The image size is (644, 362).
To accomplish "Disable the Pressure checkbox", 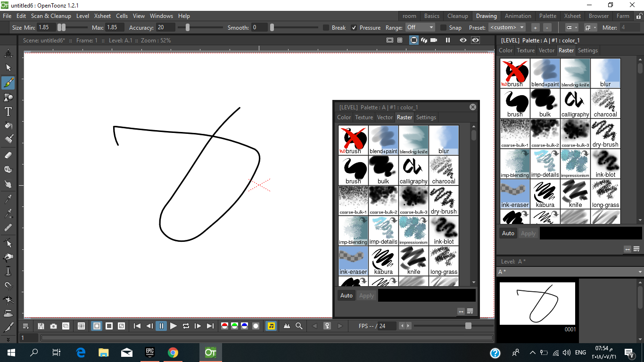I will point(354,27).
